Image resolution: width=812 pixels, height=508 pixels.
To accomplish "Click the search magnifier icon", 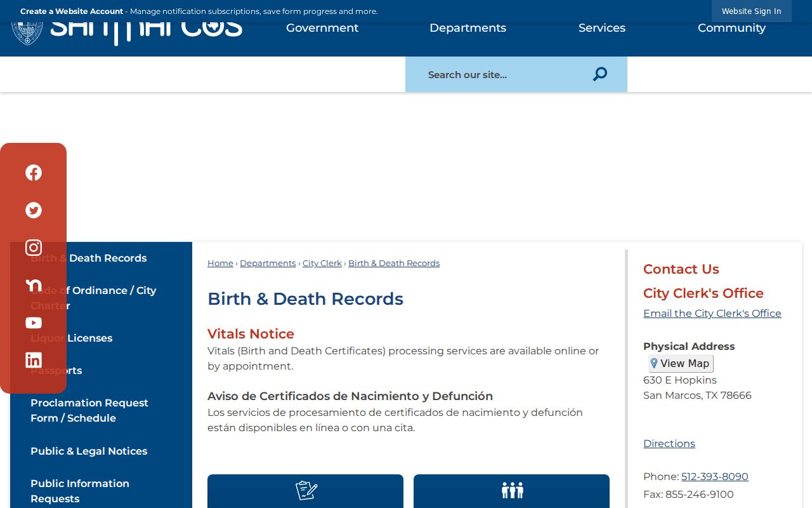I will click(600, 74).
